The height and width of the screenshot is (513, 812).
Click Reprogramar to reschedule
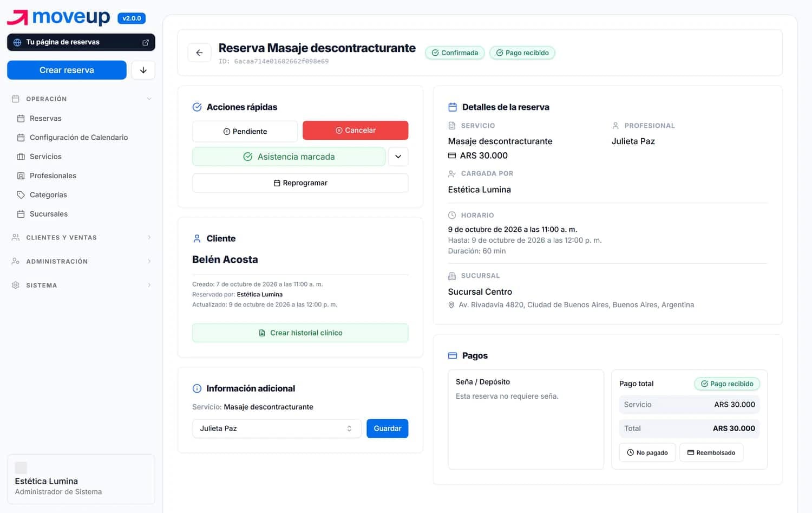point(300,183)
